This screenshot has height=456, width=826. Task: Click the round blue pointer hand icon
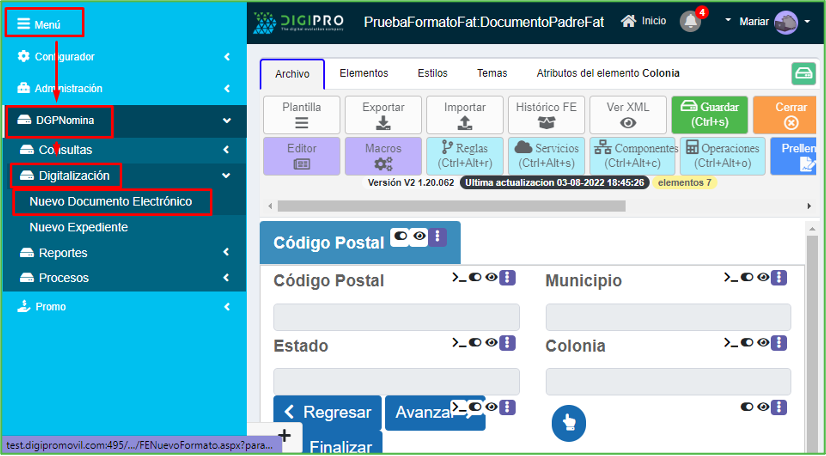(x=568, y=423)
